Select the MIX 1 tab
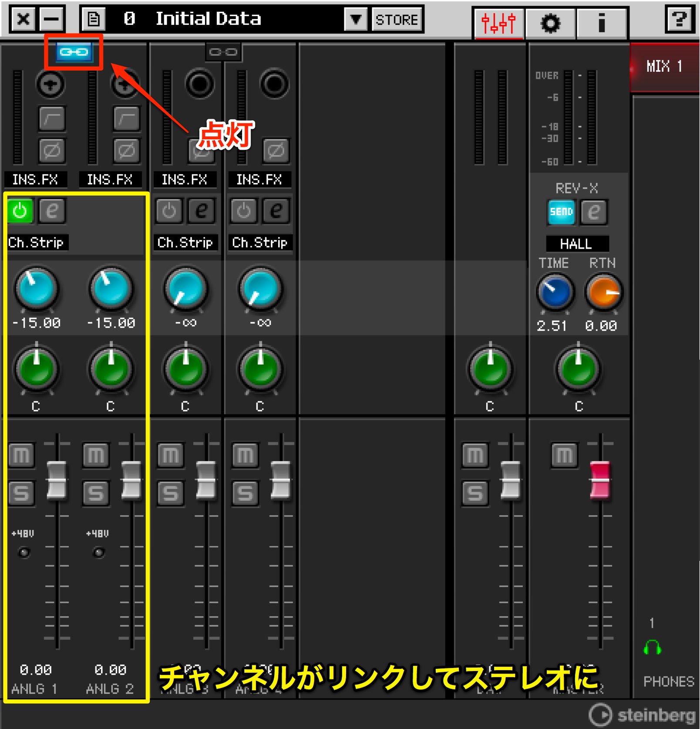The width and height of the screenshot is (700, 729). point(665,67)
